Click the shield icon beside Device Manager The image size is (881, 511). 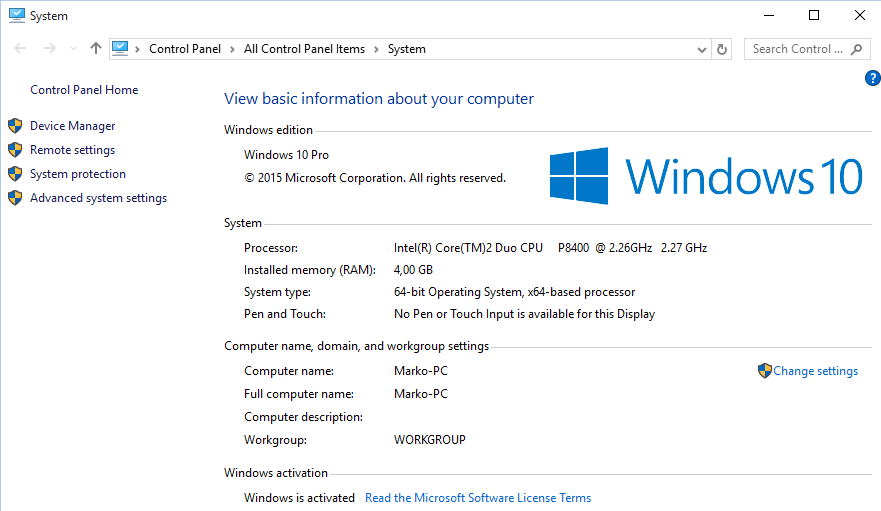click(15, 125)
